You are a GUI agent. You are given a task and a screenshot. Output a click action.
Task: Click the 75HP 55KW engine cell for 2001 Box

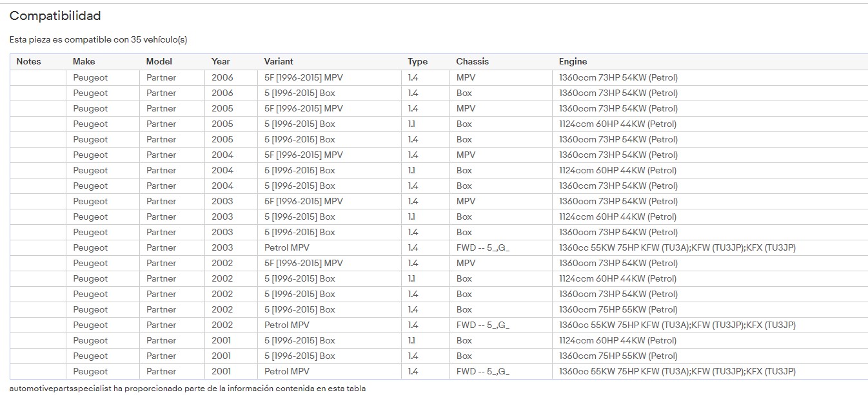coord(618,356)
